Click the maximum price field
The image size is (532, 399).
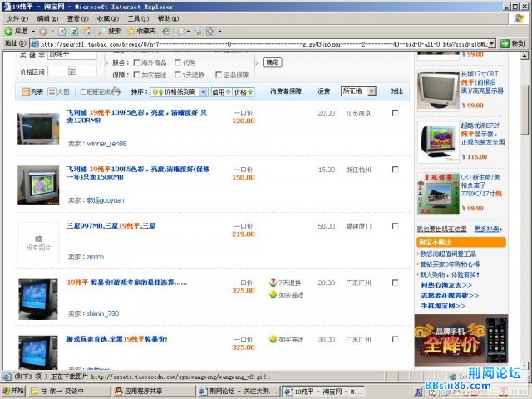86,71
